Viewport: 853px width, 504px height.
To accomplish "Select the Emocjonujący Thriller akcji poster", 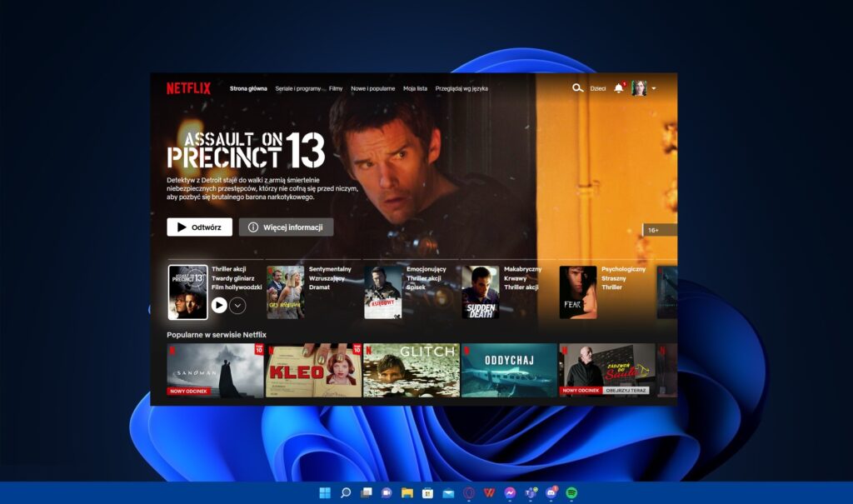I will [383, 292].
